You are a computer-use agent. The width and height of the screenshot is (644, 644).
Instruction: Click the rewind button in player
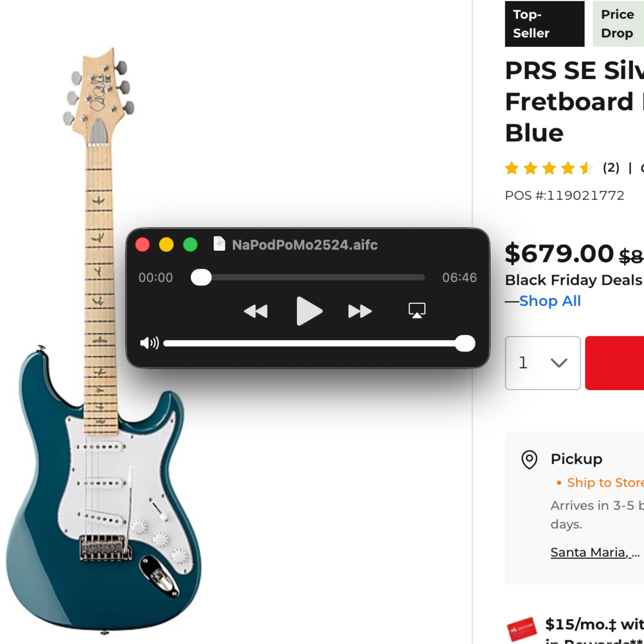(x=256, y=311)
